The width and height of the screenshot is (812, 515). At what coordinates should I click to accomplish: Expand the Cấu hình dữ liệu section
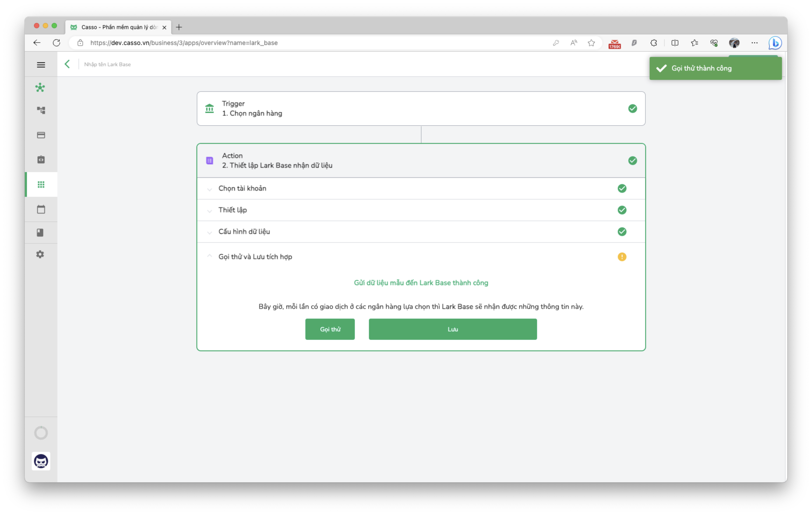tap(421, 232)
